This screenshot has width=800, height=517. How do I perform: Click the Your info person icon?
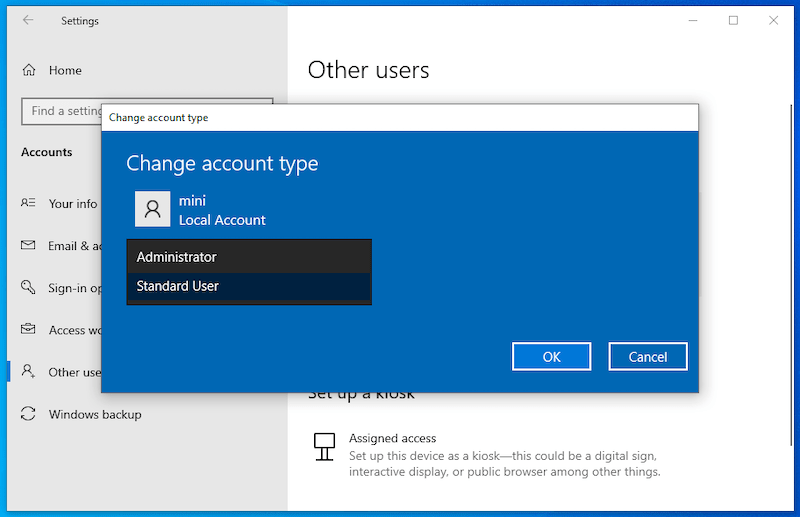point(28,203)
